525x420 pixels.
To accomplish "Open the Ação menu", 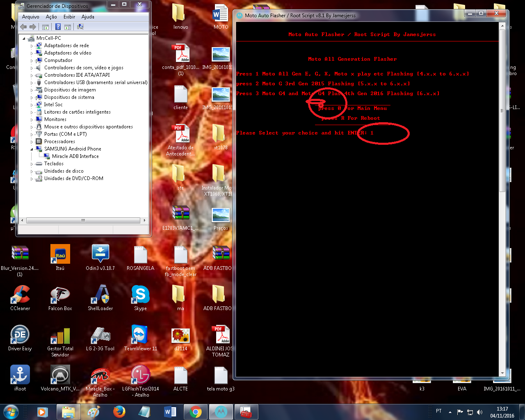I will point(51,17).
